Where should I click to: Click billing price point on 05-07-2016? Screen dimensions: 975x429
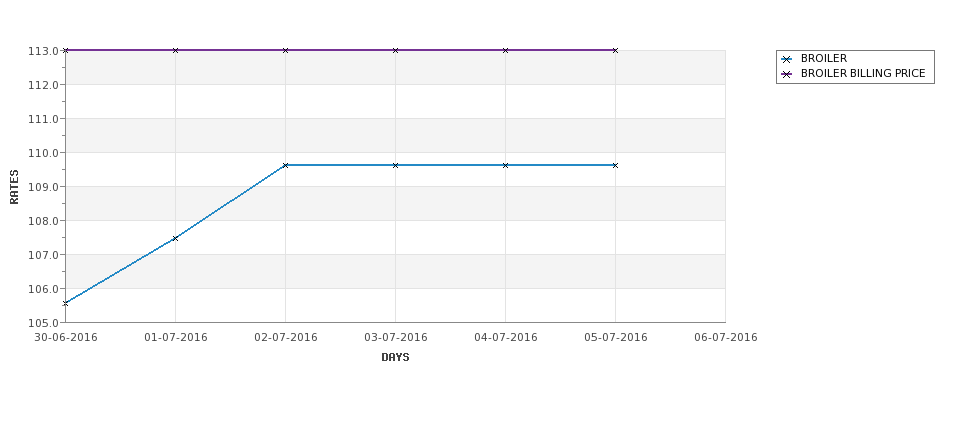pos(616,50)
